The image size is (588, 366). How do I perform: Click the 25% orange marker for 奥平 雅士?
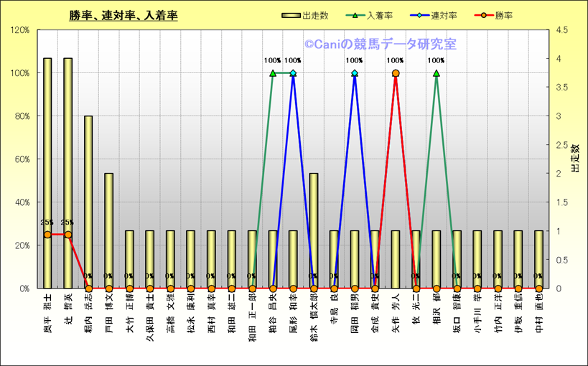tap(47, 235)
